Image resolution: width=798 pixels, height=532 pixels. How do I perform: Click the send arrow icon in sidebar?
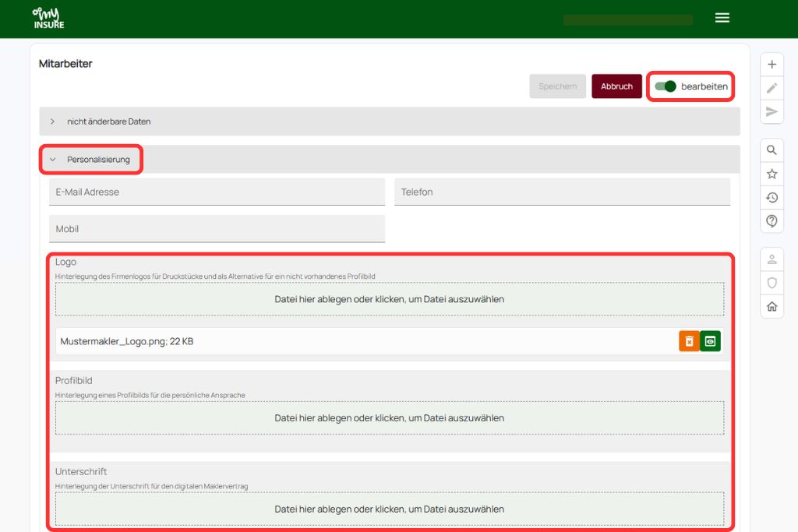[772, 111]
